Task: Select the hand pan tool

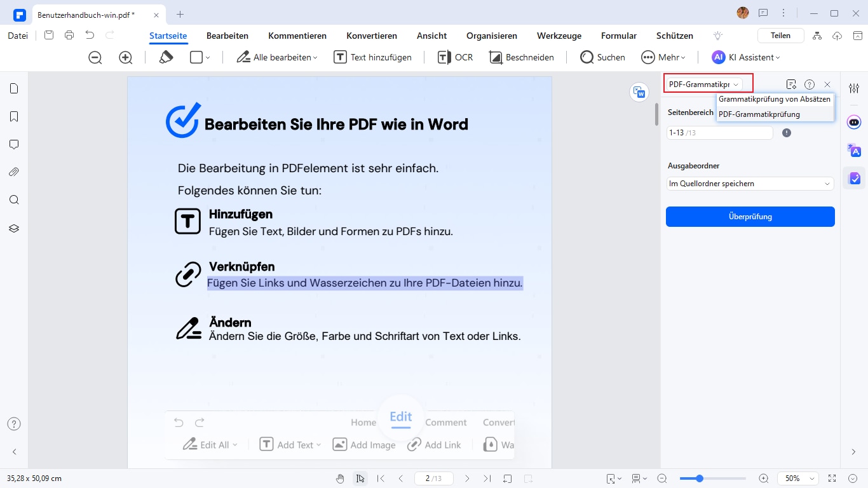Action: pyautogui.click(x=340, y=478)
